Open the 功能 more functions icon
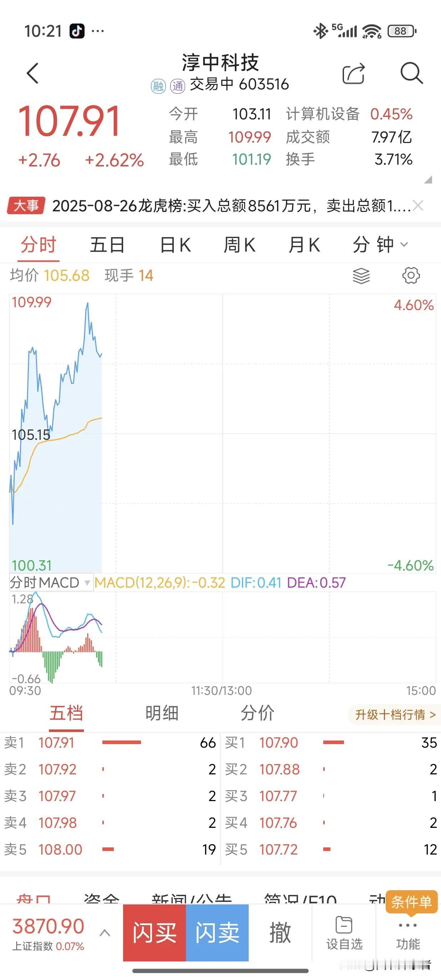Image resolution: width=441 pixels, height=980 pixels. (x=408, y=934)
